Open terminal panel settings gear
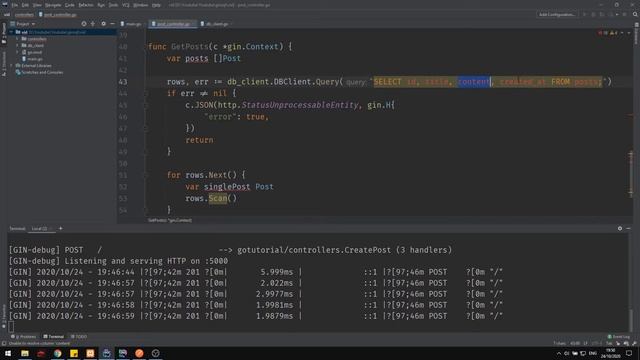The width and height of the screenshot is (640, 360). pyautogui.click(x=620, y=229)
